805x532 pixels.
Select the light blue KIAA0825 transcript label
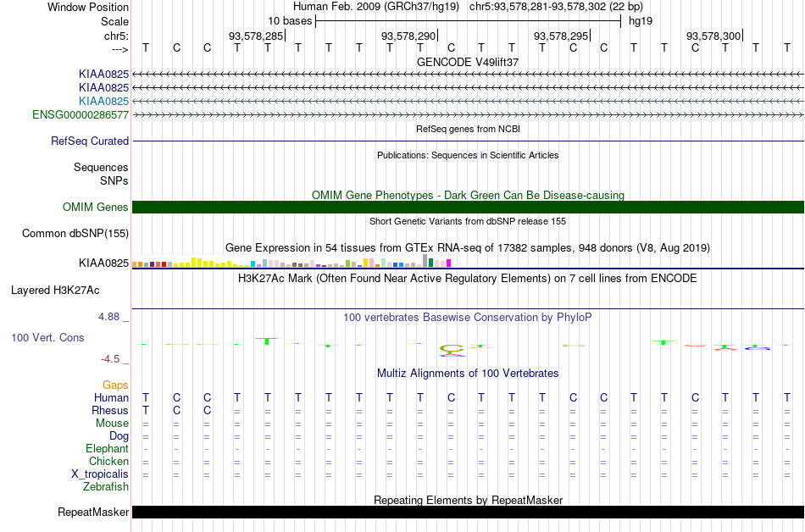click(x=103, y=101)
